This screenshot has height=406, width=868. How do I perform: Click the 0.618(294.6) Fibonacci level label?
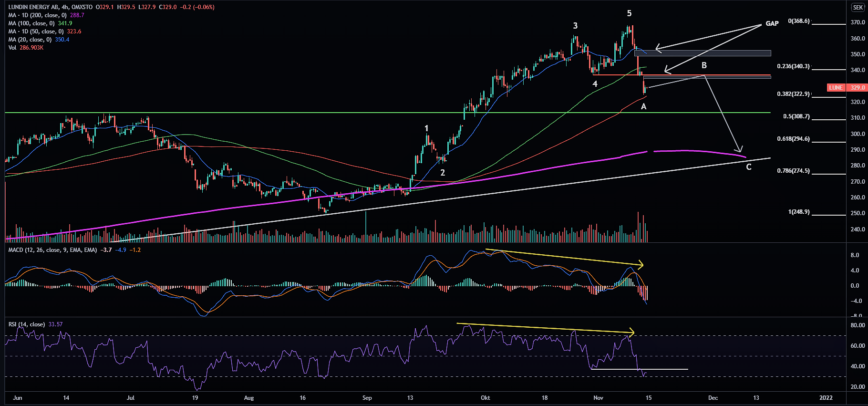[793, 139]
